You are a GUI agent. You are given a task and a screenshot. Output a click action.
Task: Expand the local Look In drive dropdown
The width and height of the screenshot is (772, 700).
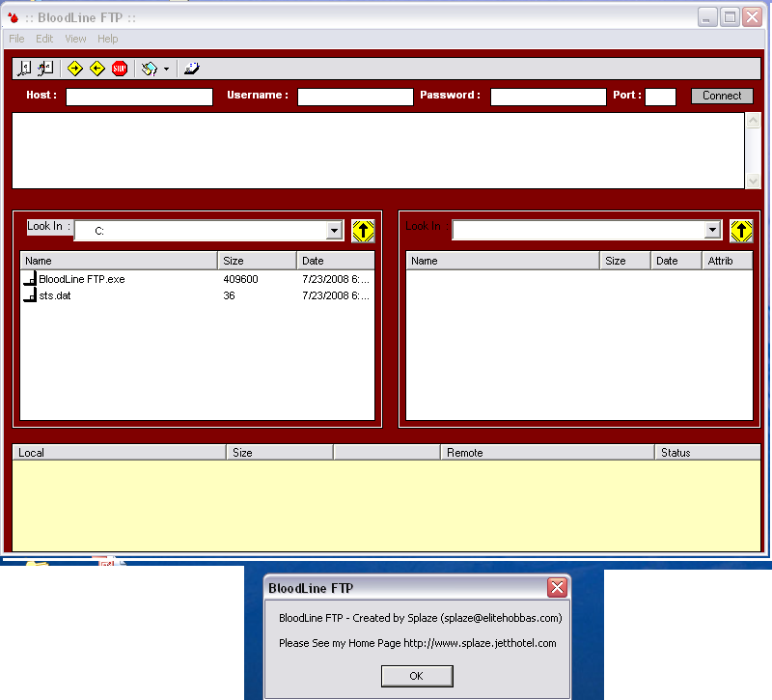[334, 231]
